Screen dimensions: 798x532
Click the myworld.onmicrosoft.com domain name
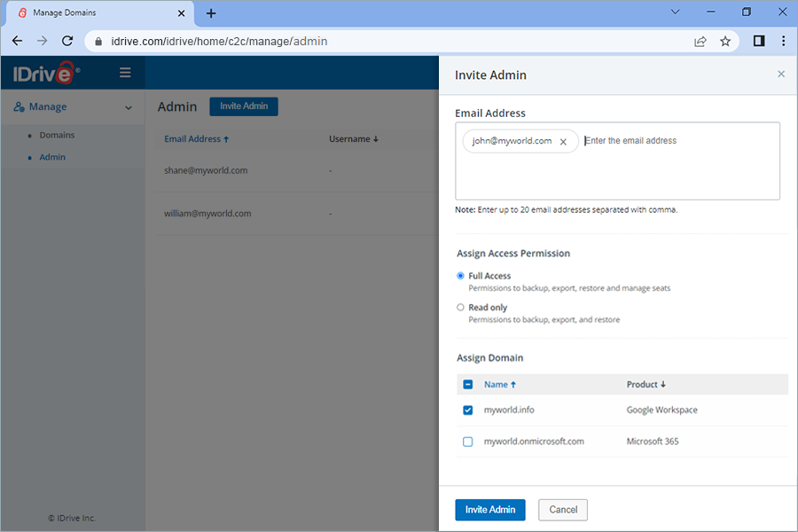(534, 442)
